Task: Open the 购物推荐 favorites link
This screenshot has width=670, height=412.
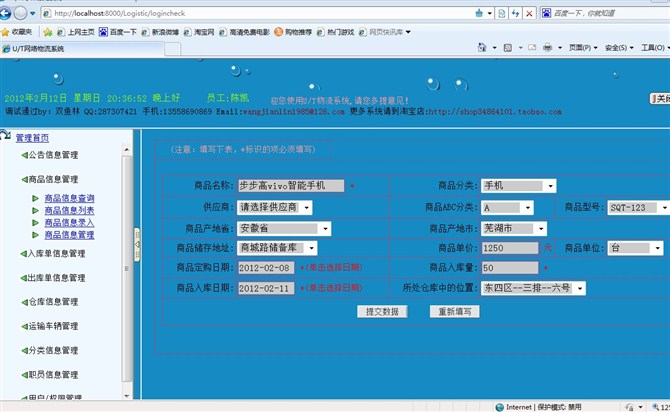Action: (293, 32)
